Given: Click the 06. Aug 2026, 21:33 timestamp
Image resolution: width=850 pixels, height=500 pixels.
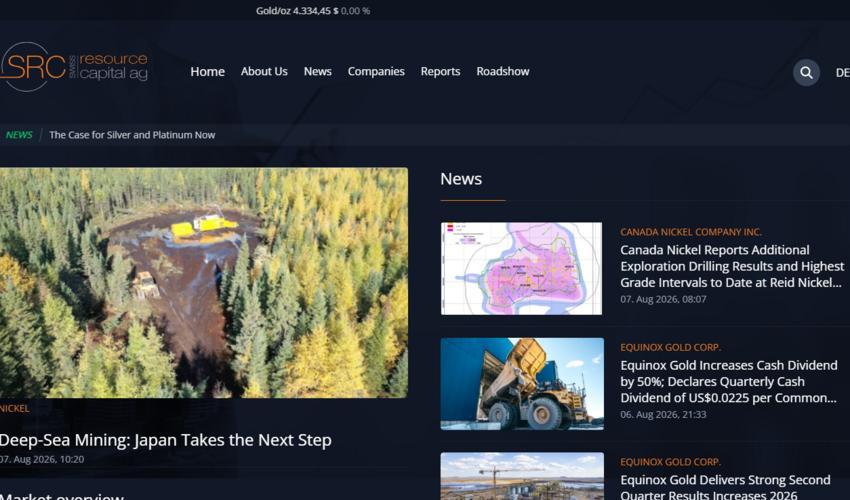Looking at the screenshot, I should click(x=663, y=414).
